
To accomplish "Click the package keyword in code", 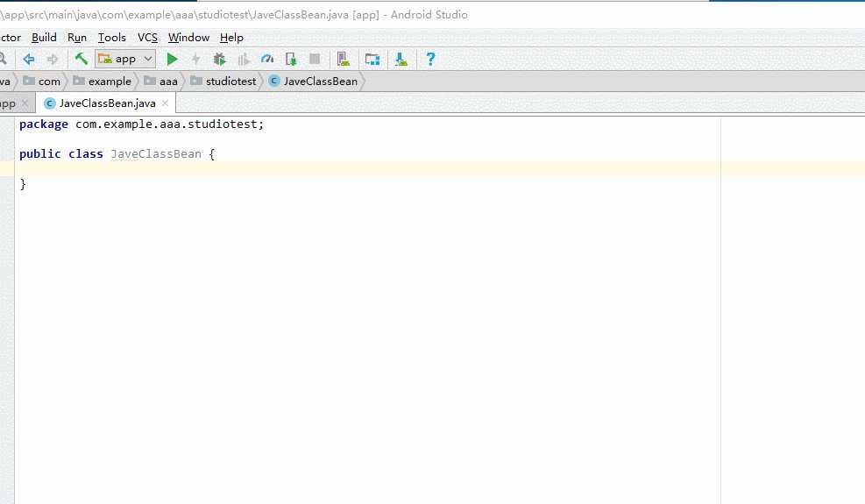I will [44, 124].
